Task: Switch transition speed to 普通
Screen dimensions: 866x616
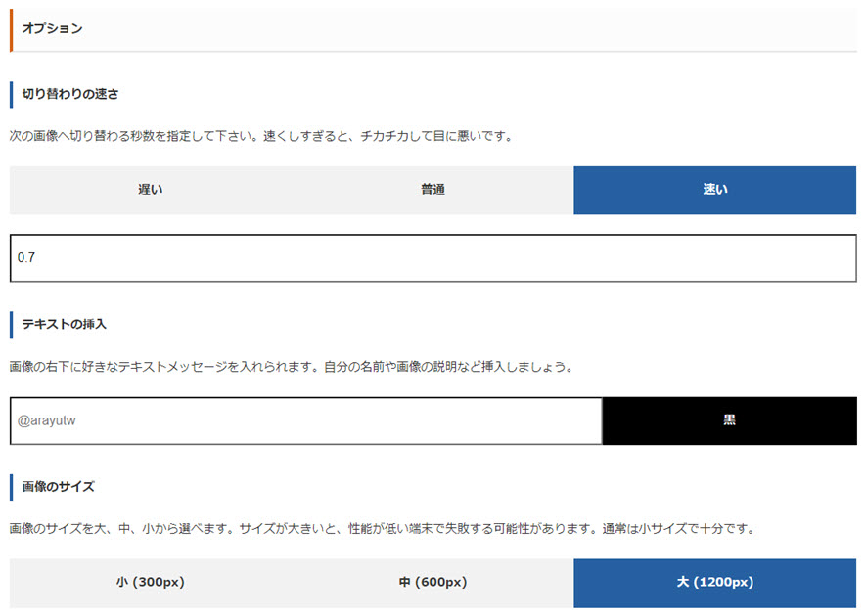Action: pos(433,190)
